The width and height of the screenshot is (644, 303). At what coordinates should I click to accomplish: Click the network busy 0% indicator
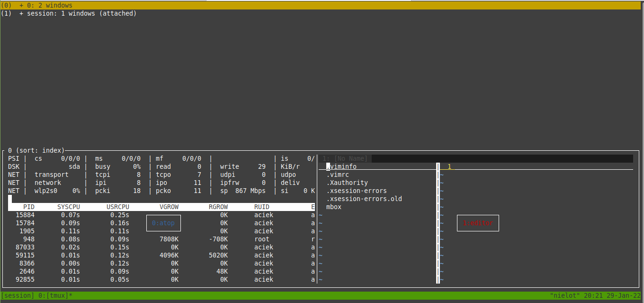(118, 166)
